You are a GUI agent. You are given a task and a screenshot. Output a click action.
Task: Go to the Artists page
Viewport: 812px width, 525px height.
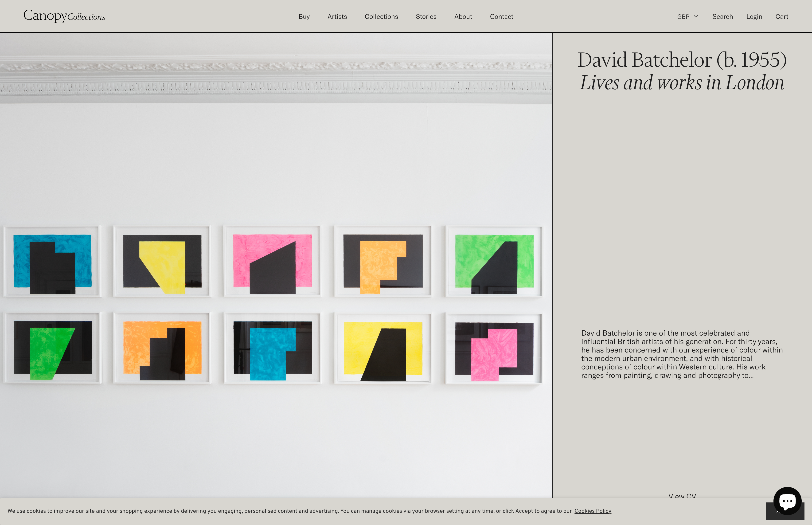337,17
